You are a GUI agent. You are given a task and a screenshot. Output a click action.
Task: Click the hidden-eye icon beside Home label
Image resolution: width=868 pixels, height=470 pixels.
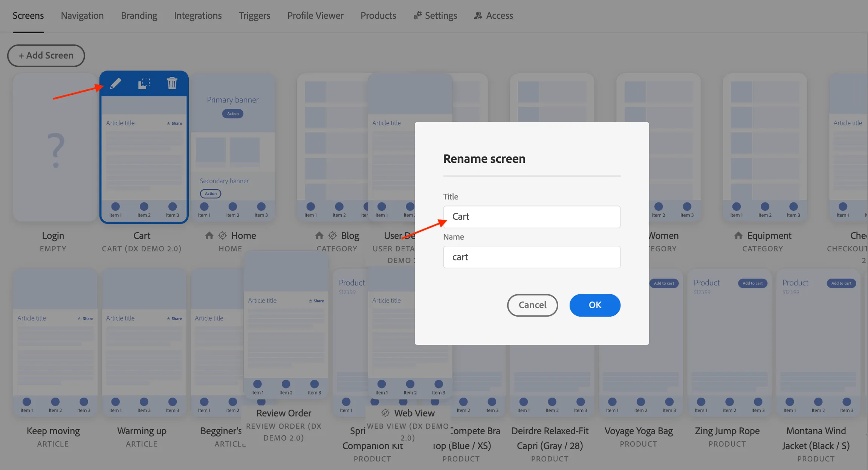[x=223, y=236]
